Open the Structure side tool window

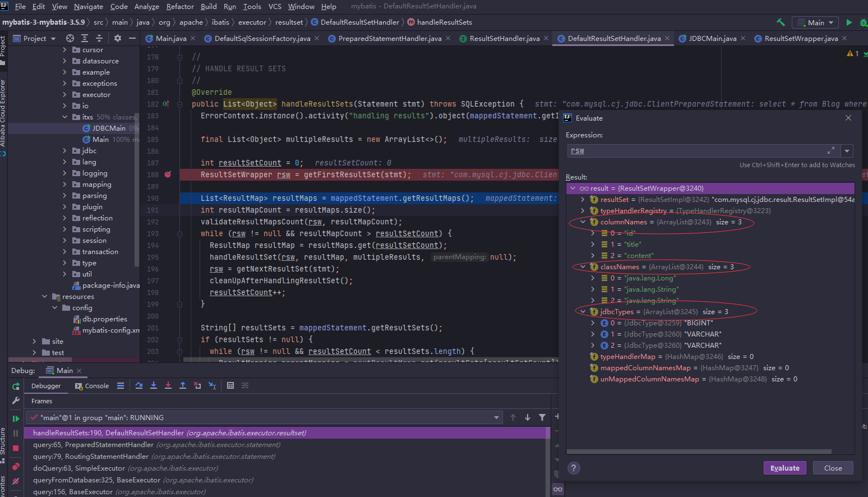[3, 444]
